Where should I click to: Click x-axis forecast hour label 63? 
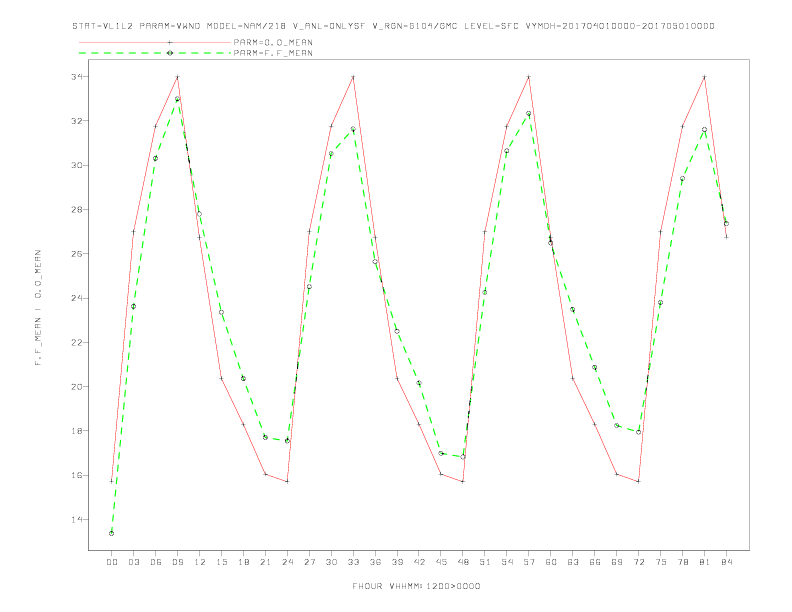[573, 562]
